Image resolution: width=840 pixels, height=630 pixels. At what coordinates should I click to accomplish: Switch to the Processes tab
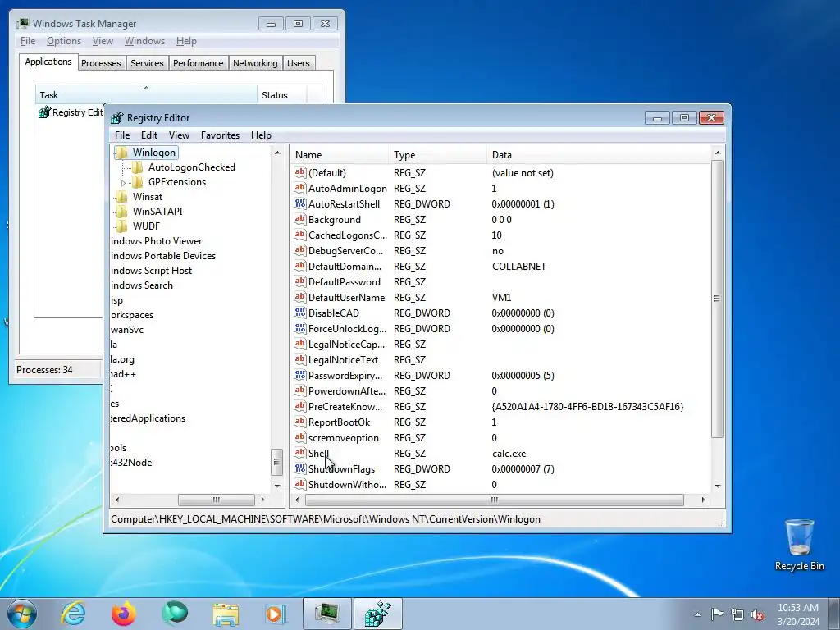[101, 63]
